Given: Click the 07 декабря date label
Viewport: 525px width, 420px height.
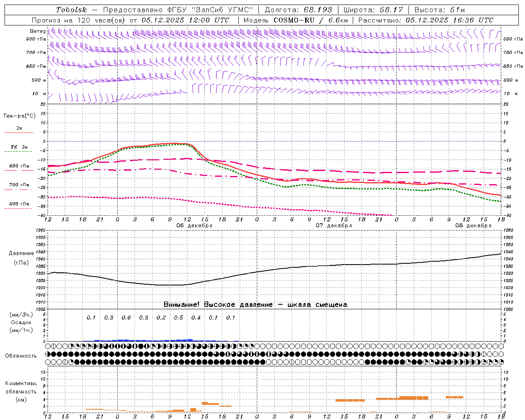Looking at the screenshot, I should (x=333, y=226).
